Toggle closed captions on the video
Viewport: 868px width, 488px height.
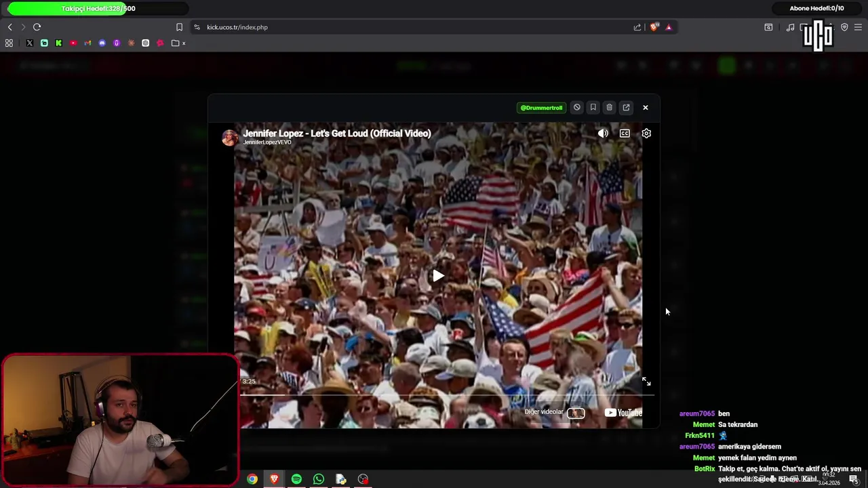click(625, 134)
